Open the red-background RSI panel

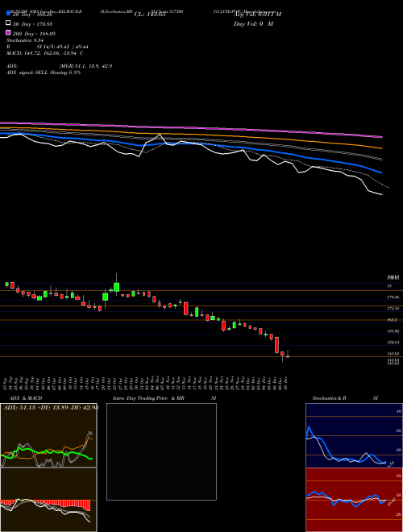pos(354,500)
